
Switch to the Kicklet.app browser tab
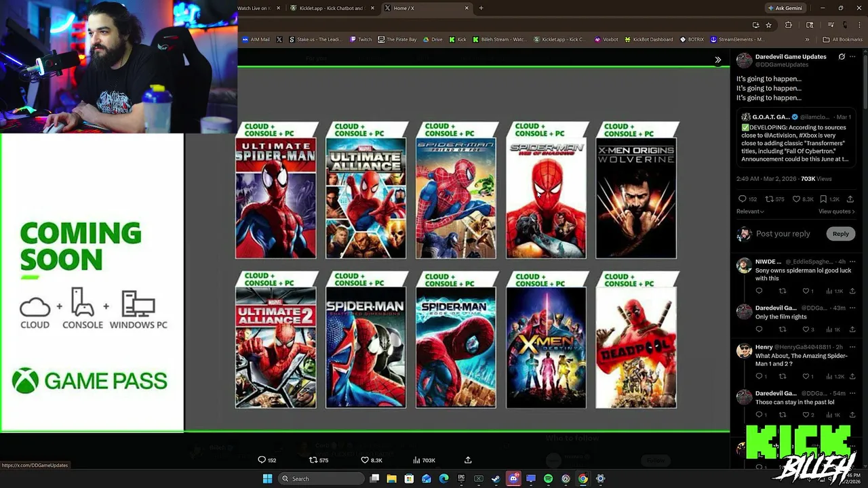(331, 8)
